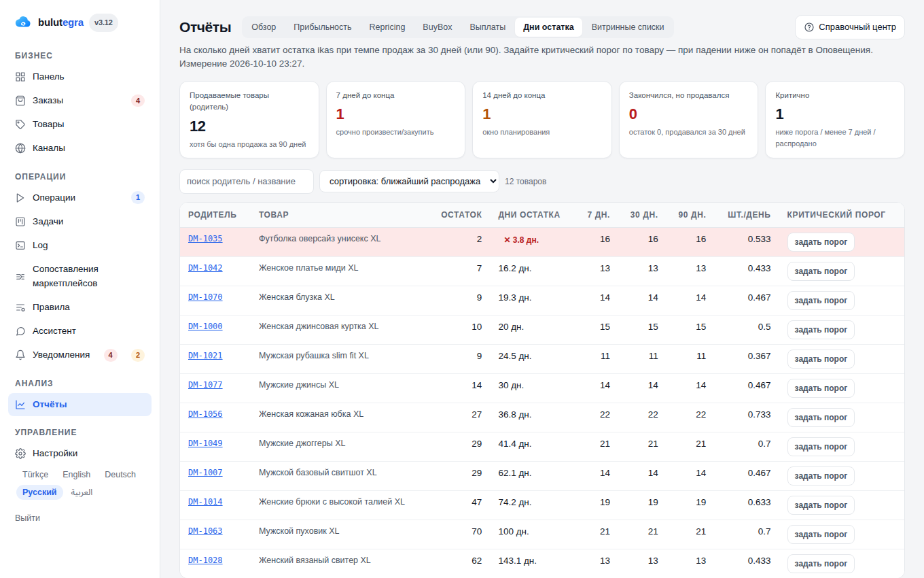Switch interface language to English
The image size is (924, 578).
point(77,475)
